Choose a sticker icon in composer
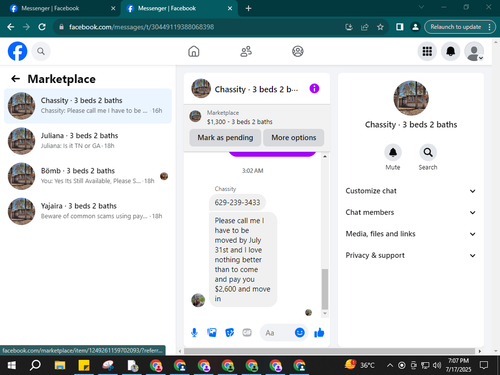The image size is (500, 375). 230,333
